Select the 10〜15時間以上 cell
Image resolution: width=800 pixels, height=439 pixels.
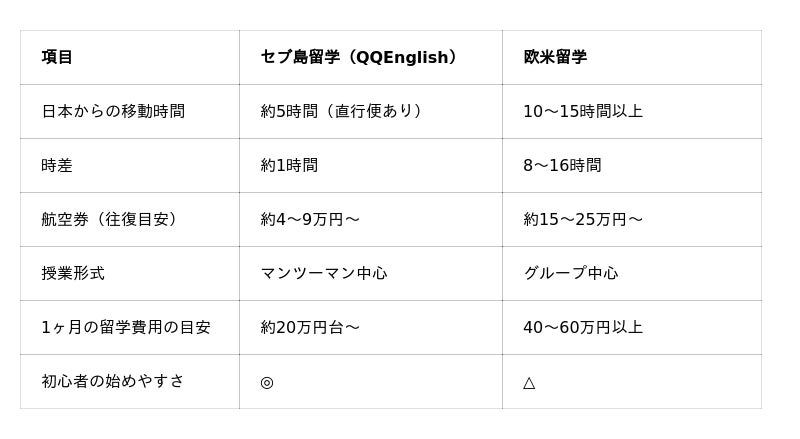pos(583,111)
